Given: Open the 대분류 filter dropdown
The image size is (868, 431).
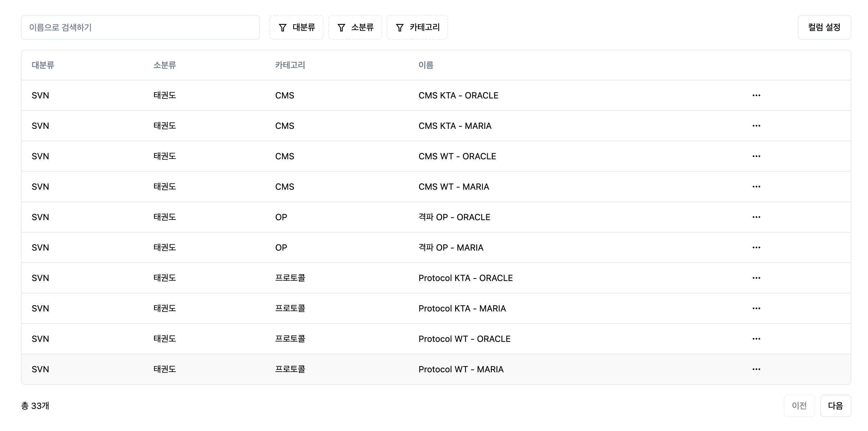Looking at the screenshot, I should [x=296, y=27].
